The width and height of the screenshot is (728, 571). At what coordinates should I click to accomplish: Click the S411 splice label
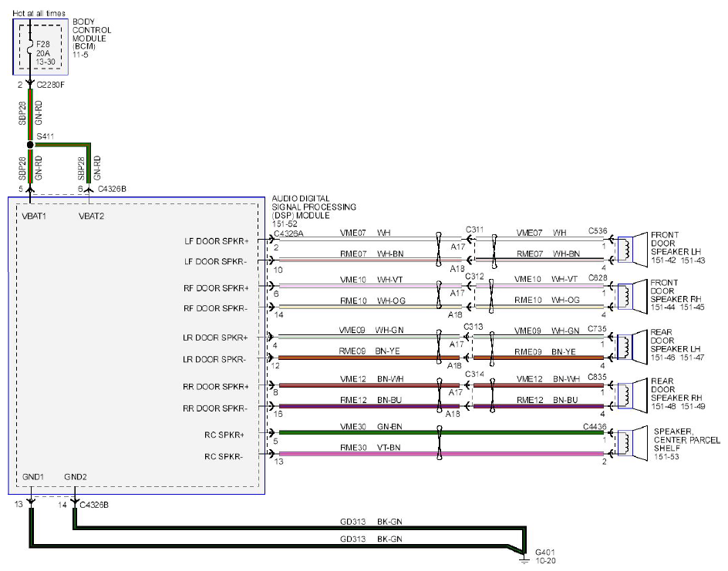(x=45, y=136)
